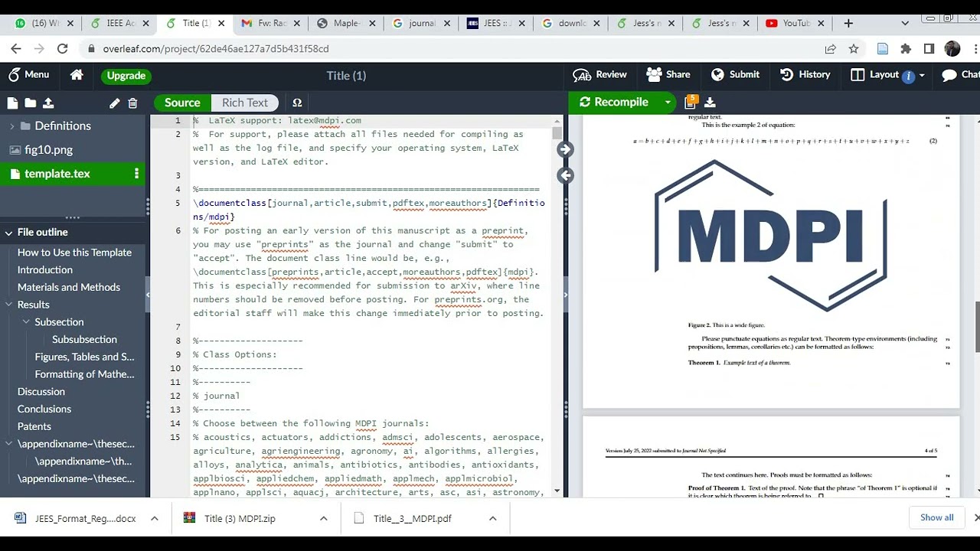Open the symbol palette Omega icon
The height and width of the screenshot is (551, 980).
coord(297,103)
